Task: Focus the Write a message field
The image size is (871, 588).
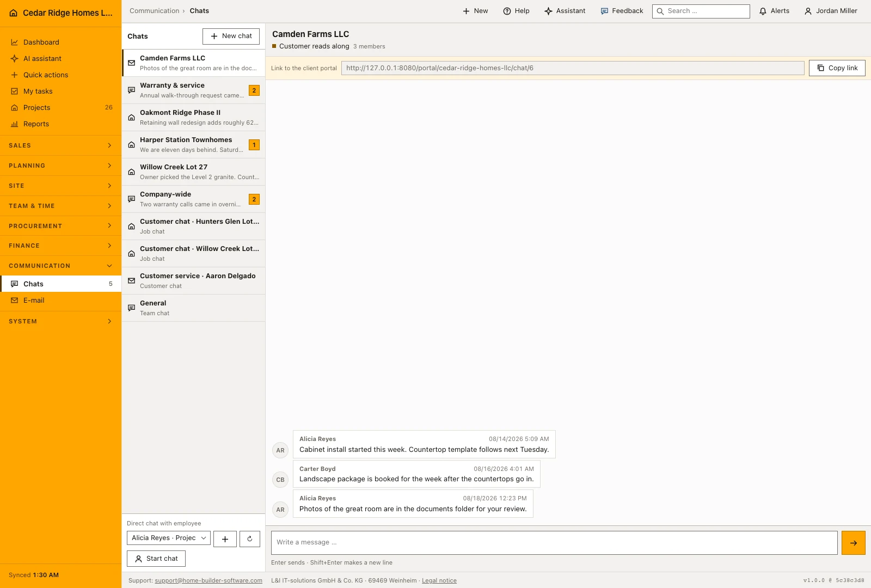Action: click(554, 543)
